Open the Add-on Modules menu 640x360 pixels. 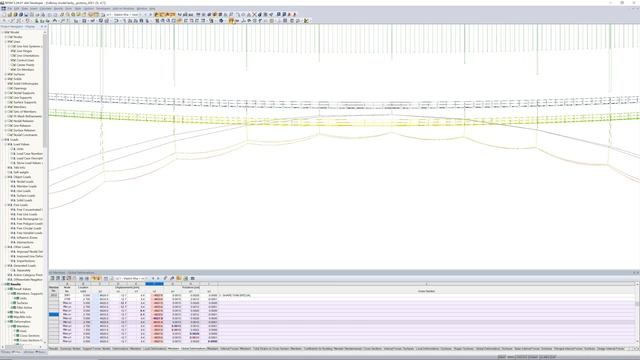123,8
